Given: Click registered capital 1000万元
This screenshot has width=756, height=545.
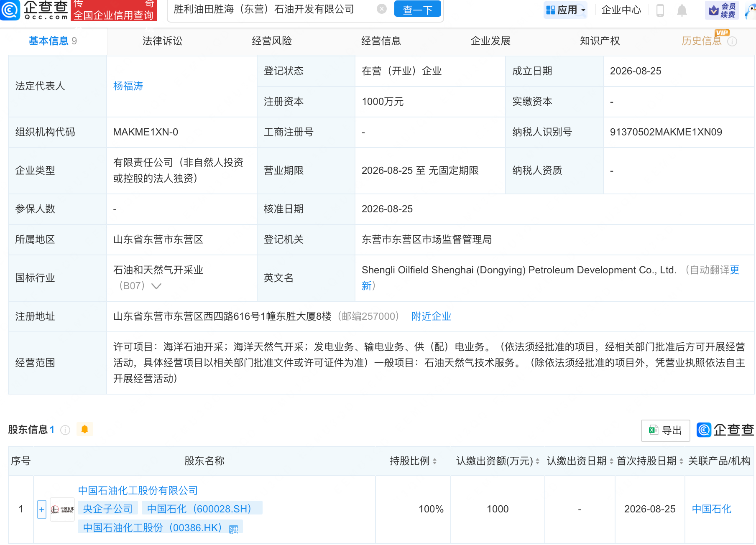Looking at the screenshot, I should [x=383, y=102].
